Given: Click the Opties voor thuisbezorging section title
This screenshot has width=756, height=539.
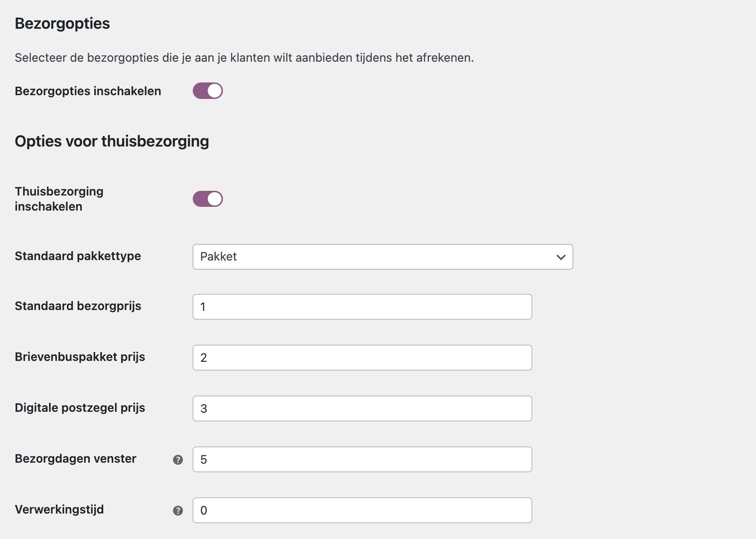Looking at the screenshot, I should point(112,141).
